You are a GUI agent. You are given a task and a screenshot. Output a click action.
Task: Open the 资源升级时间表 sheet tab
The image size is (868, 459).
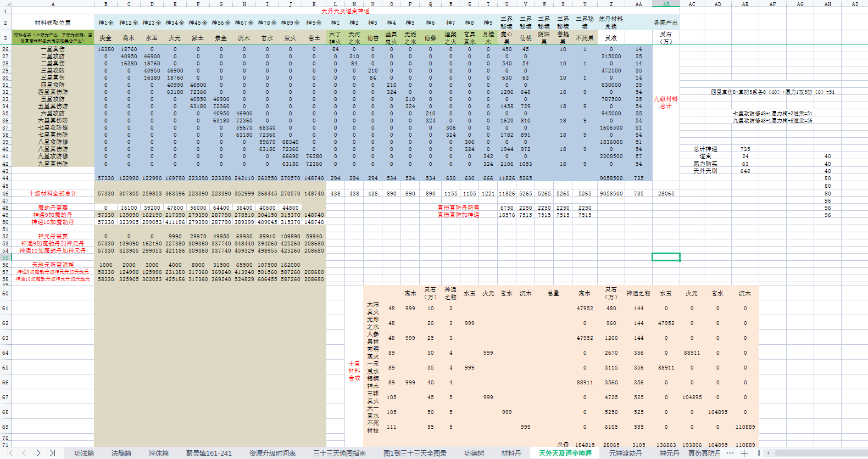pos(272,453)
